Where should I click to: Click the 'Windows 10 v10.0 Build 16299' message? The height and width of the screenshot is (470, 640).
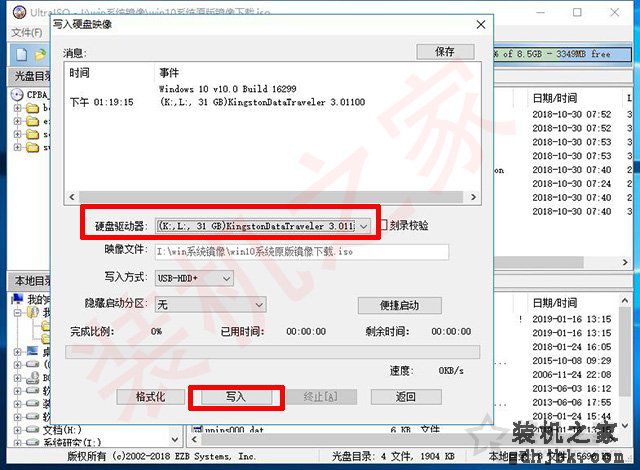(227, 89)
